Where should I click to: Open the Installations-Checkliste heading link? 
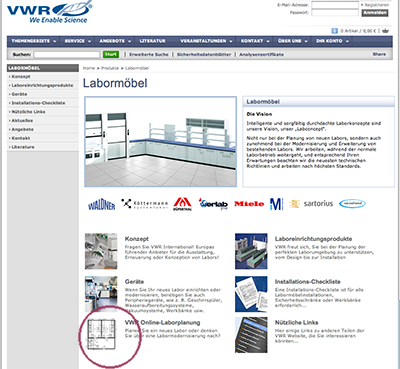click(307, 282)
